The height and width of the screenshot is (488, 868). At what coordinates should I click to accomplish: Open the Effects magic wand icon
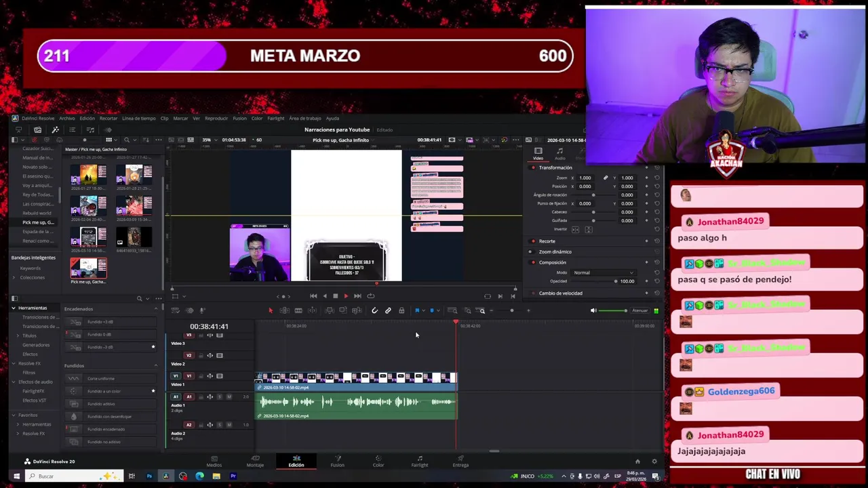tap(56, 130)
